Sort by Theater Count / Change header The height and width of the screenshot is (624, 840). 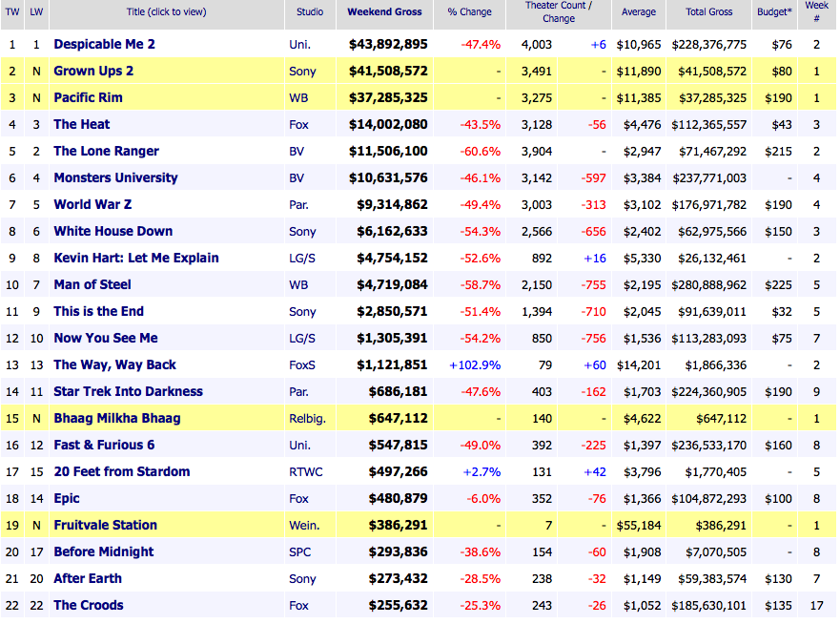pos(559,11)
